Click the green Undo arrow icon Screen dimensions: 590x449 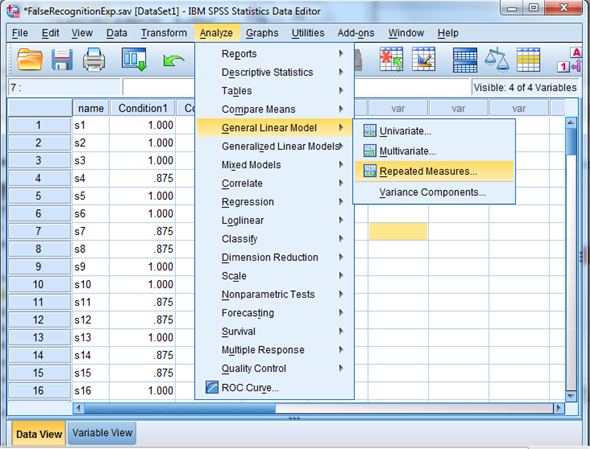click(173, 60)
